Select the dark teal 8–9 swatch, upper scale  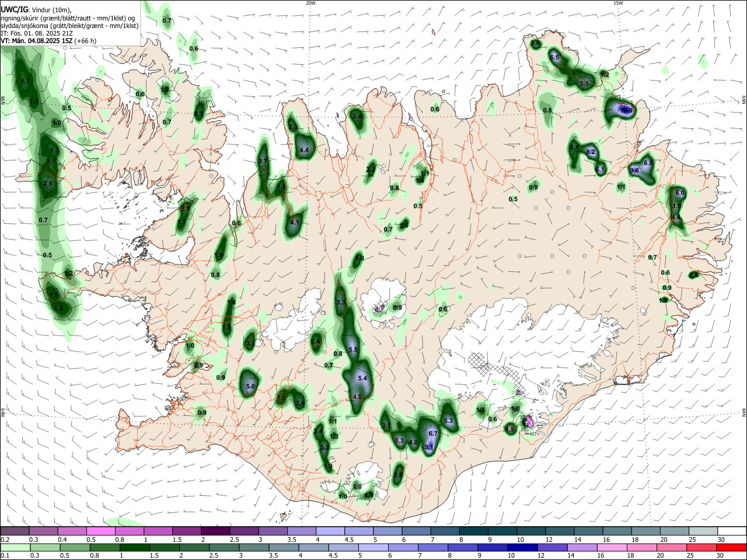(x=474, y=531)
